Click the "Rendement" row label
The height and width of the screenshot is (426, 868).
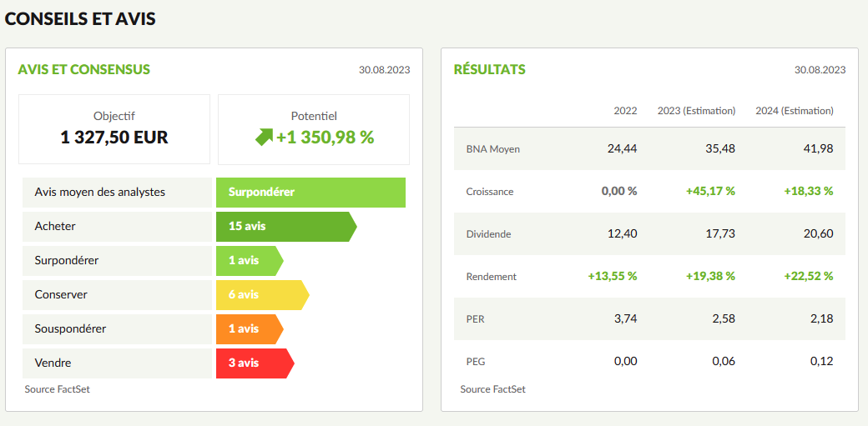[x=491, y=276]
